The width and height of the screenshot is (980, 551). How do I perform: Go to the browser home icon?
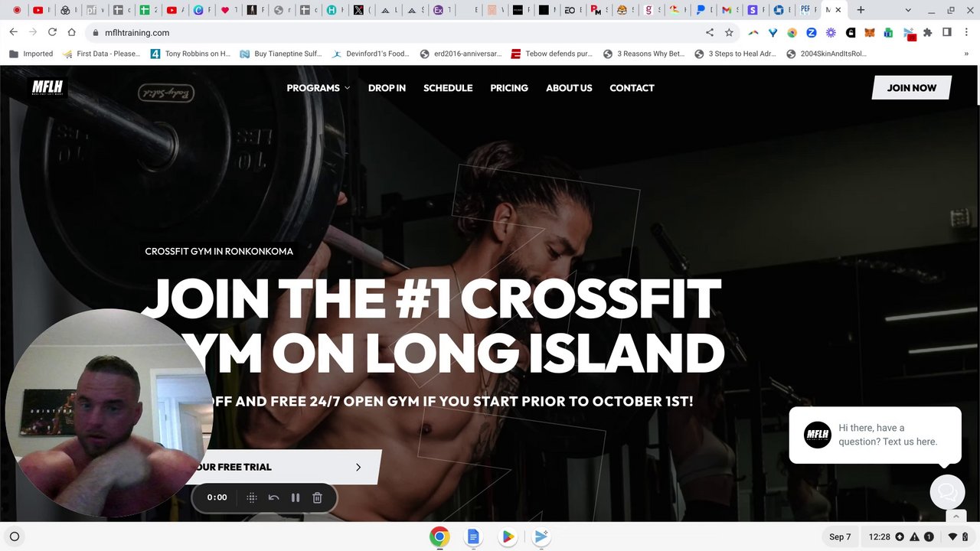coord(72,32)
